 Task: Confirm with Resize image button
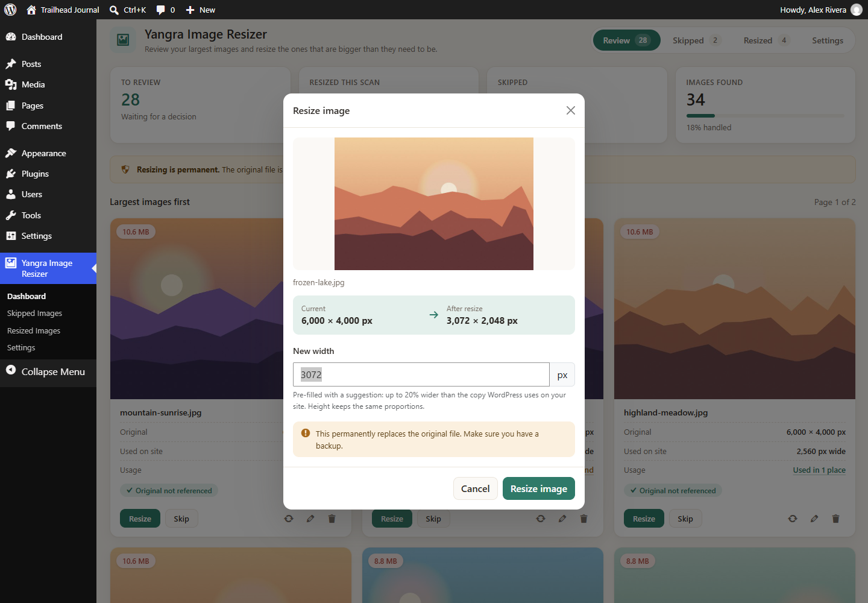539,488
